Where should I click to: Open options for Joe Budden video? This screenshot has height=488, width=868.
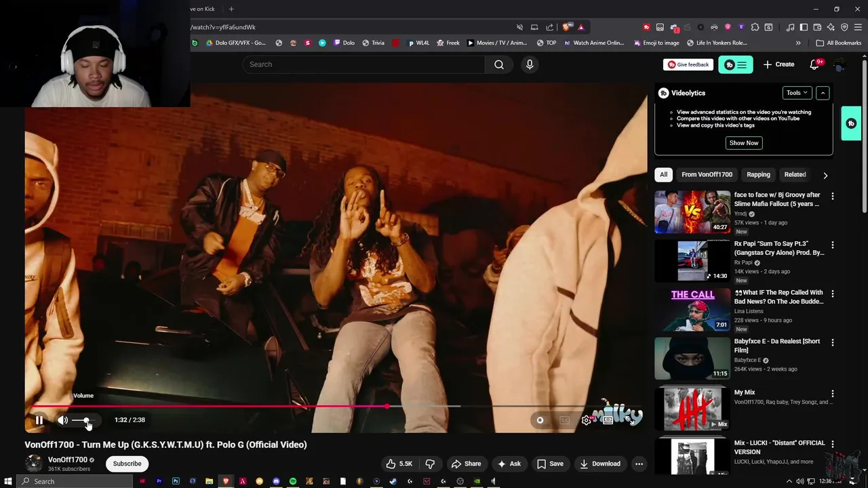point(833,293)
